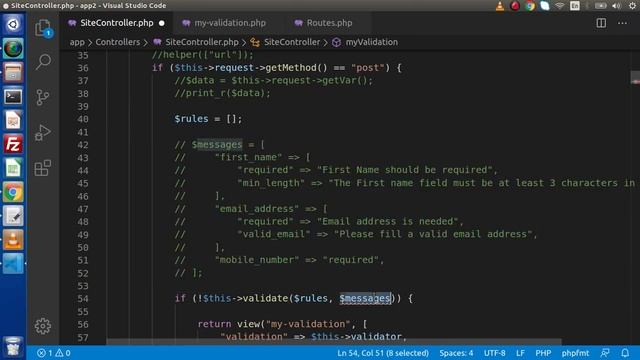Image resolution: width=640 pixels, height=360 pixels.
Task: Select PHP language mode
Action: tap(543, 353)
